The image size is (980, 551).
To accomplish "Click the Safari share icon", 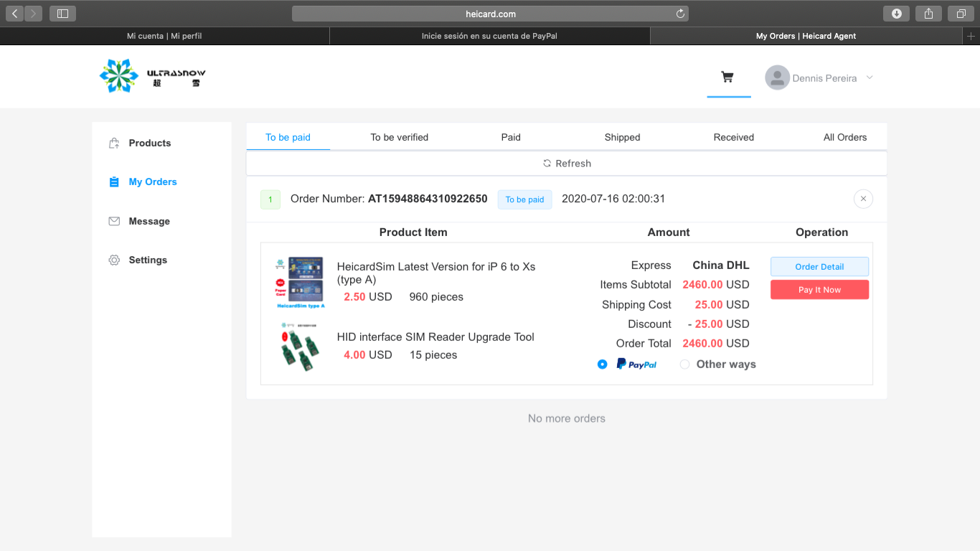I will (x=928, y=14).
